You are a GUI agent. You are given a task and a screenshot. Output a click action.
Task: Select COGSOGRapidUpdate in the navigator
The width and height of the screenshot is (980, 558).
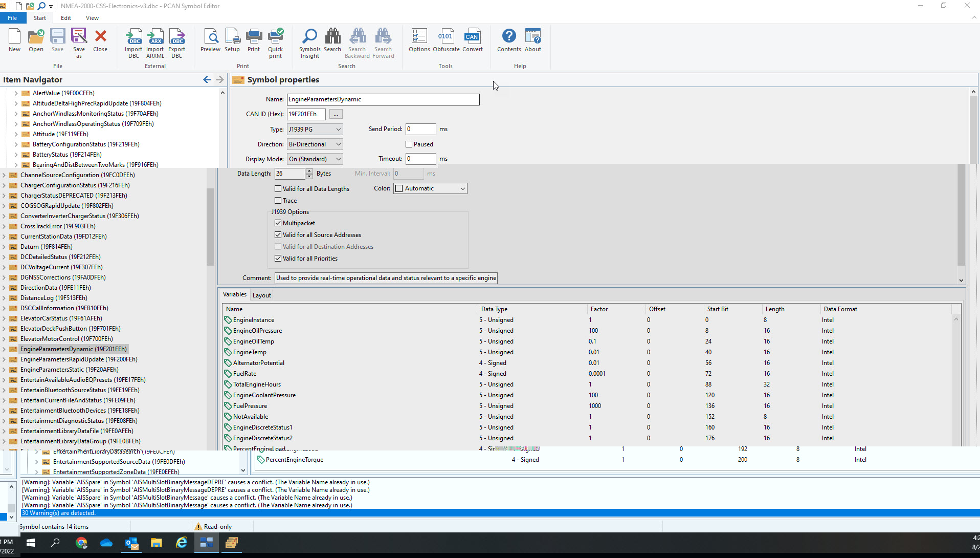[67, 206]
